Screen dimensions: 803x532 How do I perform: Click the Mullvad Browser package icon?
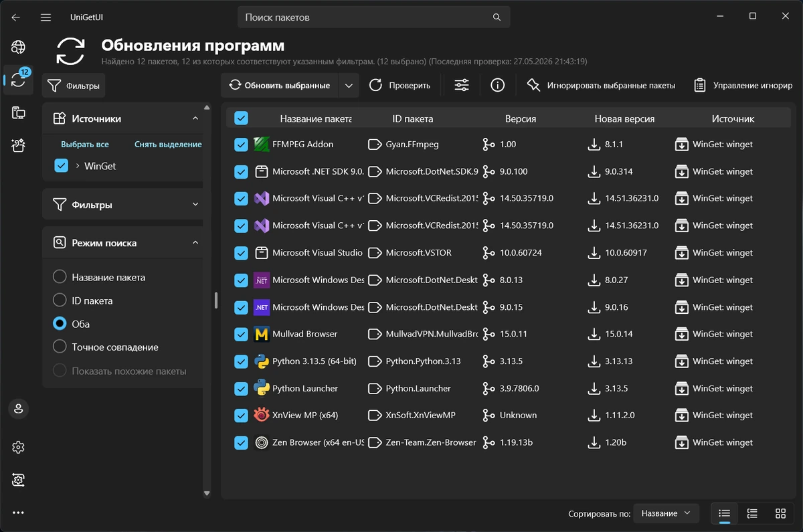tap(262, 334)
